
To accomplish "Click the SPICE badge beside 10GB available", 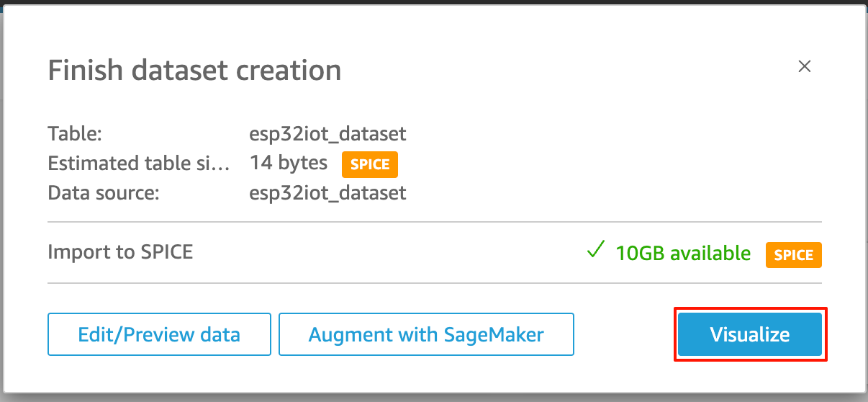I will pyautogui.click(x=794, y=254).
